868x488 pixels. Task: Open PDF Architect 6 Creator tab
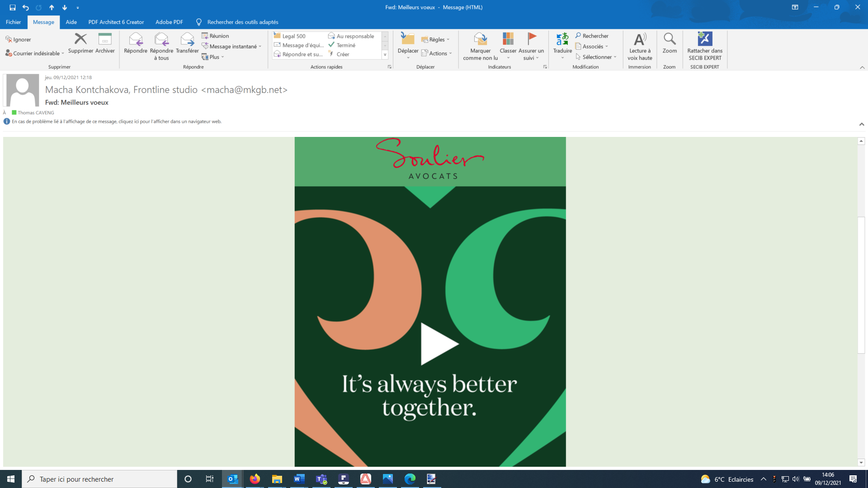pos(116,22)
